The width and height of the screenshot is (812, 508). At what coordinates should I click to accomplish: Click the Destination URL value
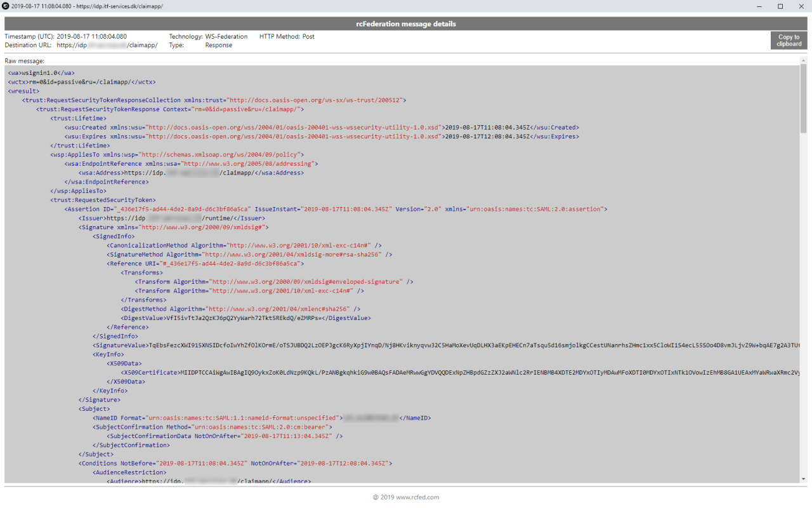click(107, 46)
